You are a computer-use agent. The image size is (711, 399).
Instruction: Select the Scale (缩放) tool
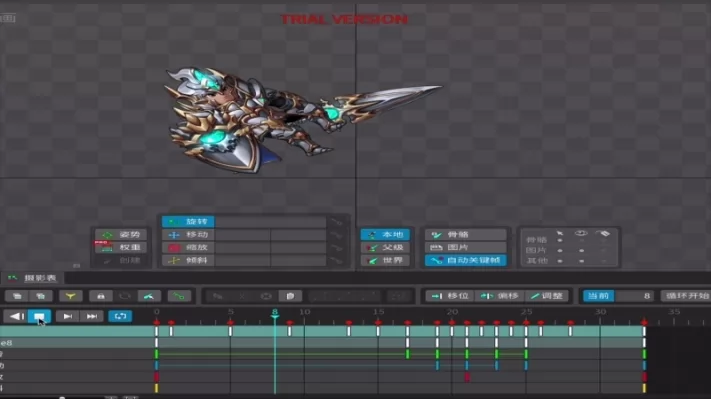point(188,248)
